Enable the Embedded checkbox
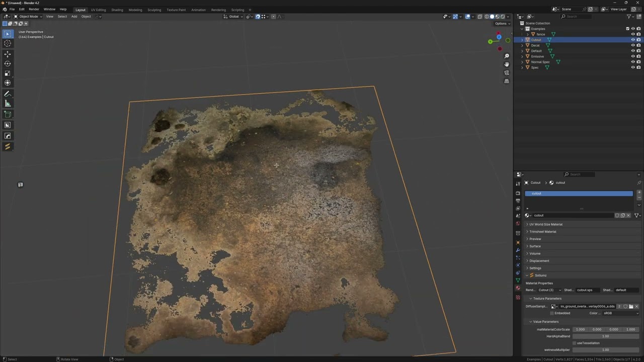This screenshot has height=362, width=644. (552, 313)
